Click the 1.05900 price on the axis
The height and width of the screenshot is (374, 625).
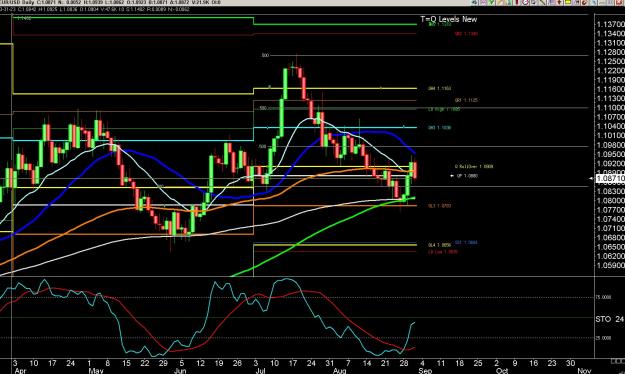[x=610, y=265]
